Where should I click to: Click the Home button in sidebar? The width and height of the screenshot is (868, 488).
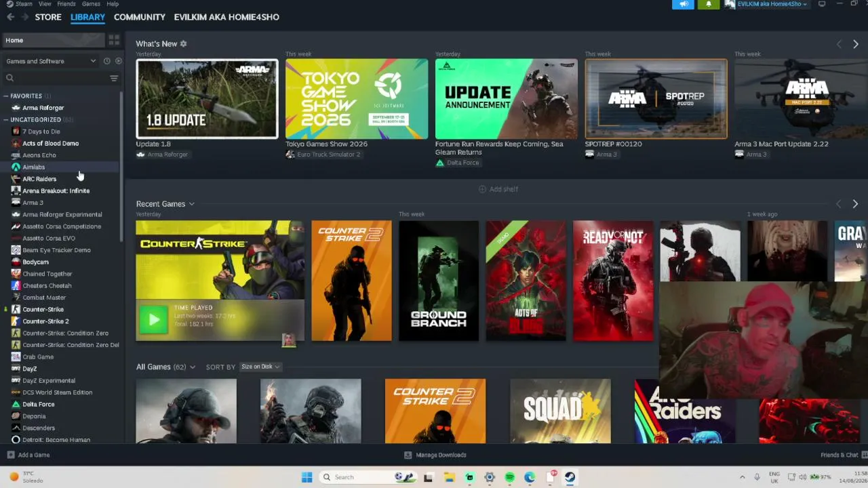coord(53,40)
